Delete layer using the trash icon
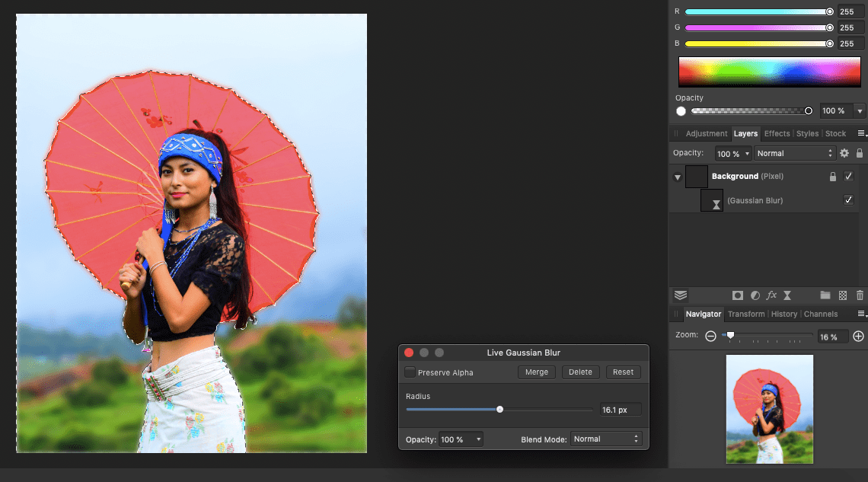The image size is (868, 482). tap(860, 295)
